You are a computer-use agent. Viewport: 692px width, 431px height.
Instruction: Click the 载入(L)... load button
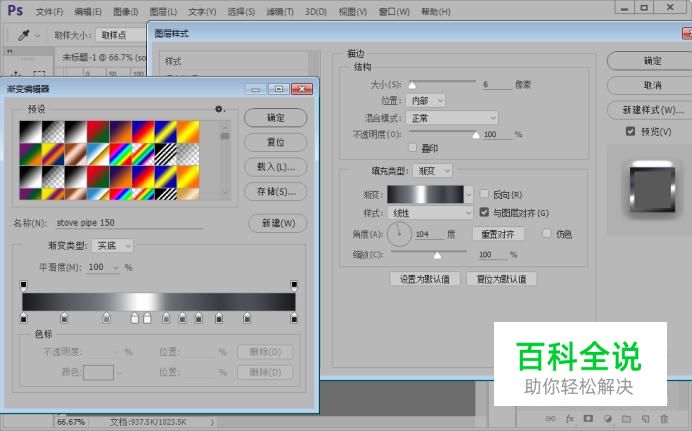pos(275,167)
